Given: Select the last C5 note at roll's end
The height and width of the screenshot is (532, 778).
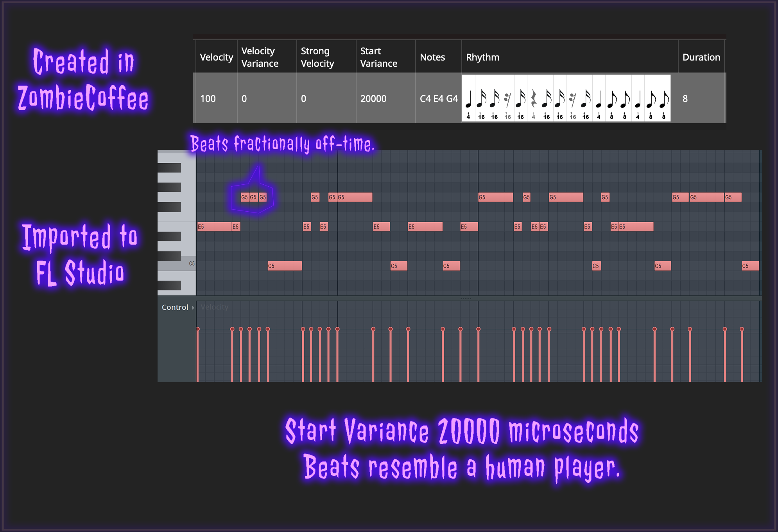Looking at the screenshot, I should click(x=750, y=266).
